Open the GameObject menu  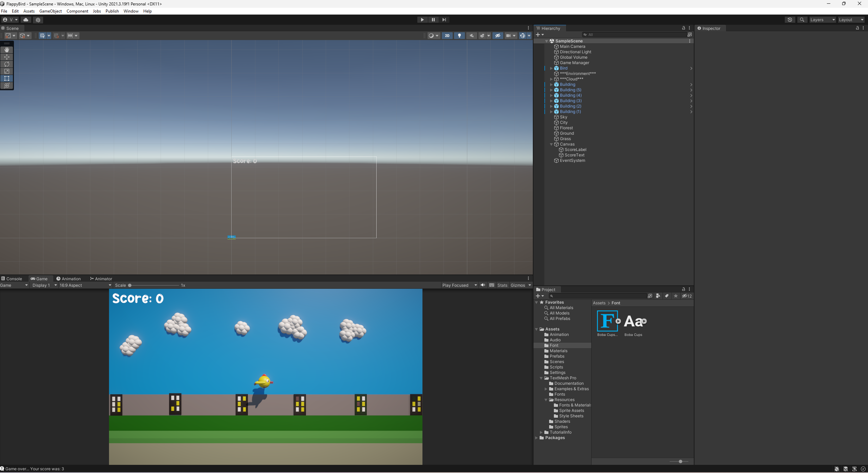point(51,11)
